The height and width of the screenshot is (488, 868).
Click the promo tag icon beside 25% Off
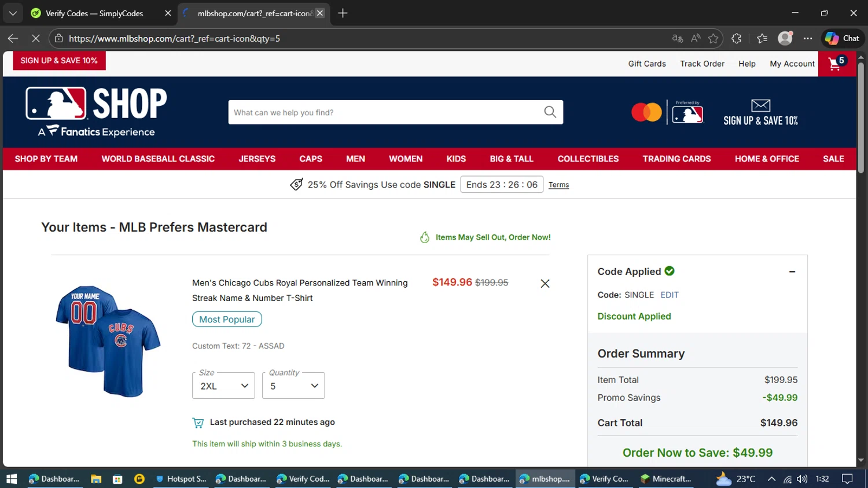tap(296, 185)
